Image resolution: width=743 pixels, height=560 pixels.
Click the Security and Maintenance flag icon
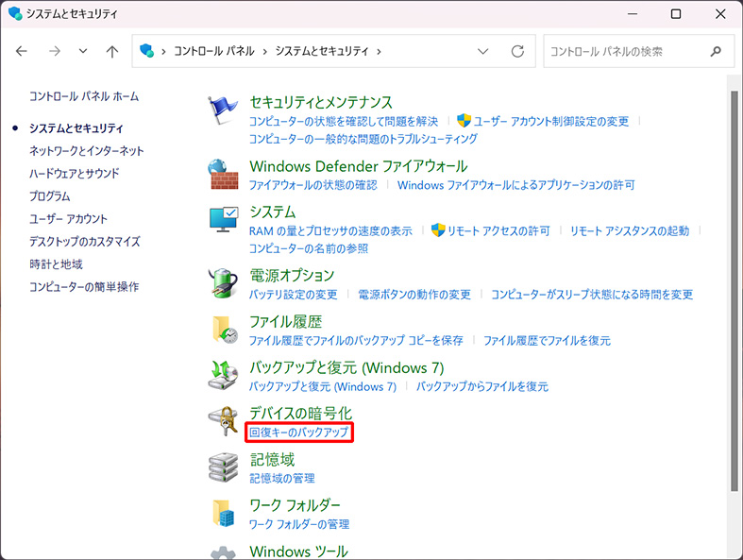coord(222,110)
